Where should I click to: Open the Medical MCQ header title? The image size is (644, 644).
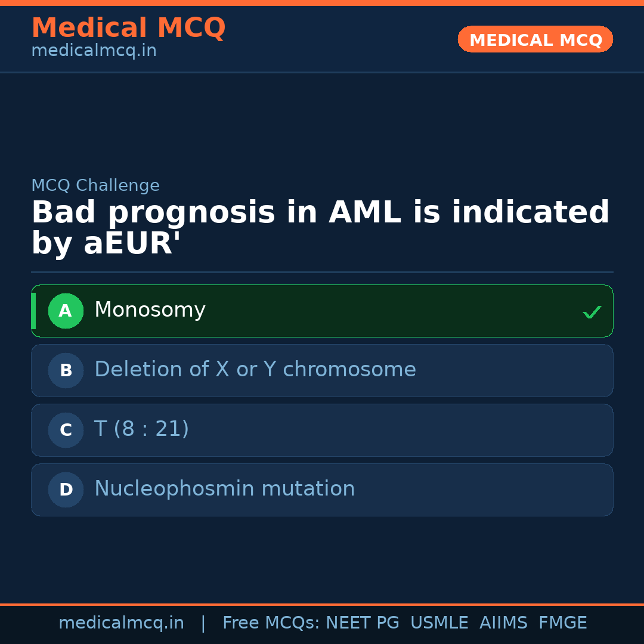point(128,28)
